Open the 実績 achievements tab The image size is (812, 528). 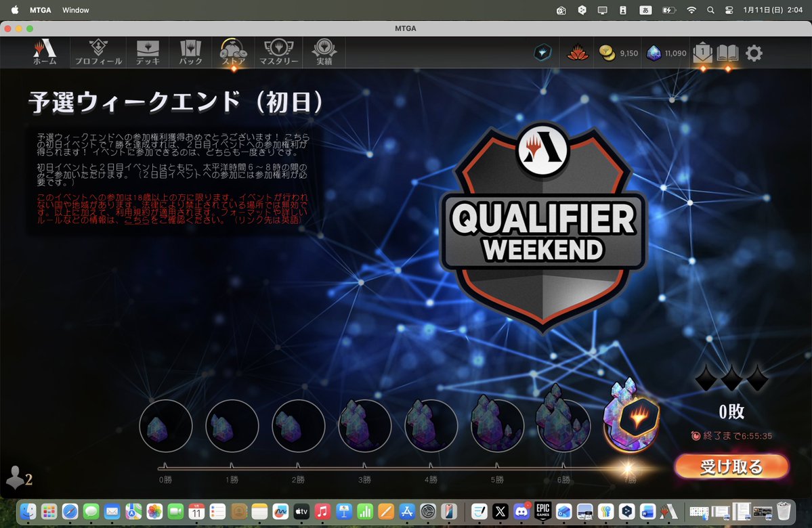324,52
